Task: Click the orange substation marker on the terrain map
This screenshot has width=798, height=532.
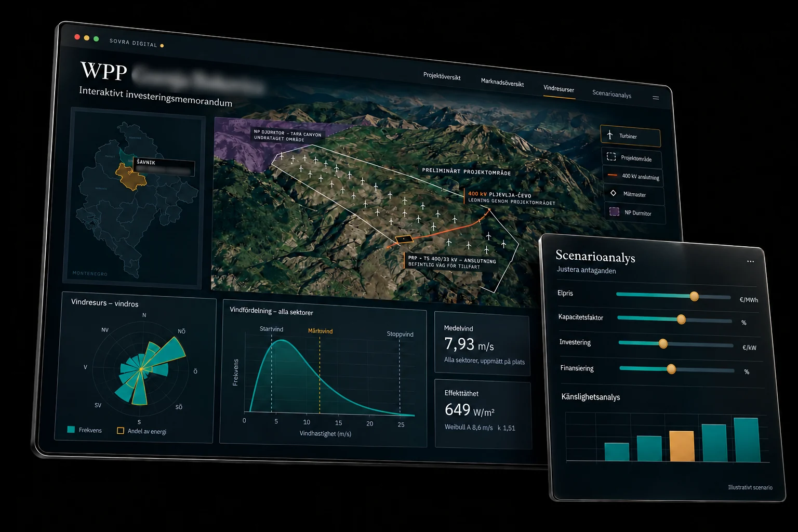Action: [404, 239]
